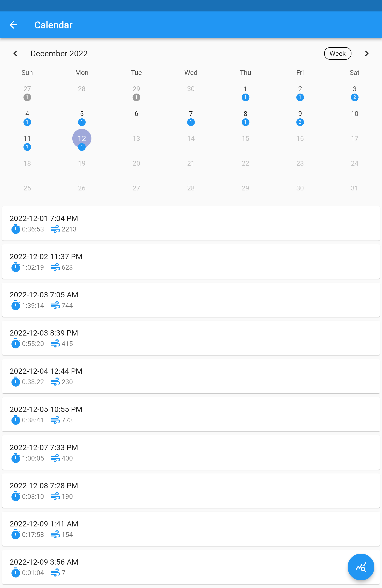Tap the gray badge under November 27
Image resolution: width=382 pixels, height=588 pixels.
pyautogui.click(x=27, y=97)
